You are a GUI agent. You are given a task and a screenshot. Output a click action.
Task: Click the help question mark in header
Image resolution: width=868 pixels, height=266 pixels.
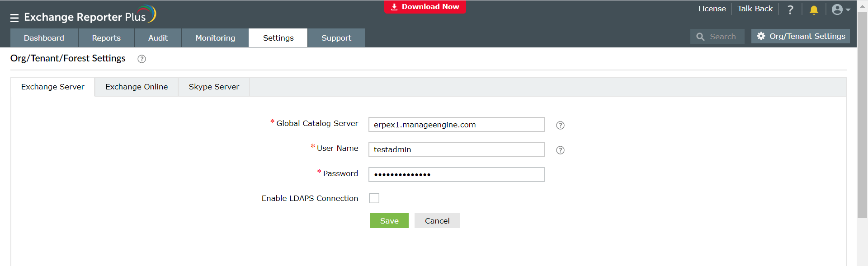(790, 9)
